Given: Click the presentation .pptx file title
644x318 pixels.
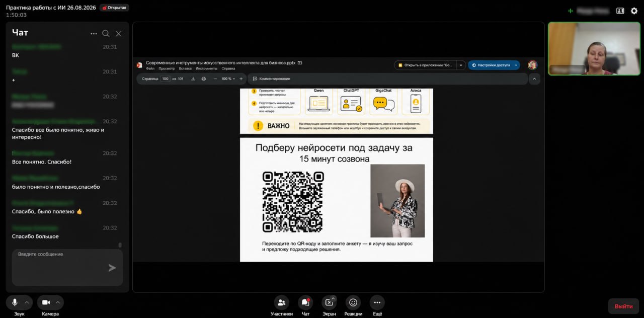Looking at the screenshot, I should [x=220, y=63].
